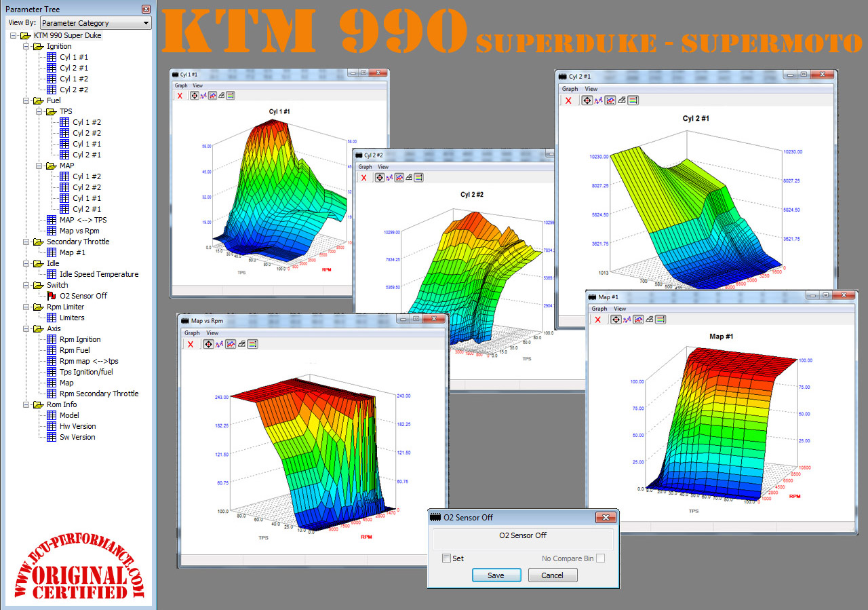Image resolution: width=868 pixels, height=610 pixels.
Task: Select Rpm Secondary Throttle axis item
Action: (99, 394)
